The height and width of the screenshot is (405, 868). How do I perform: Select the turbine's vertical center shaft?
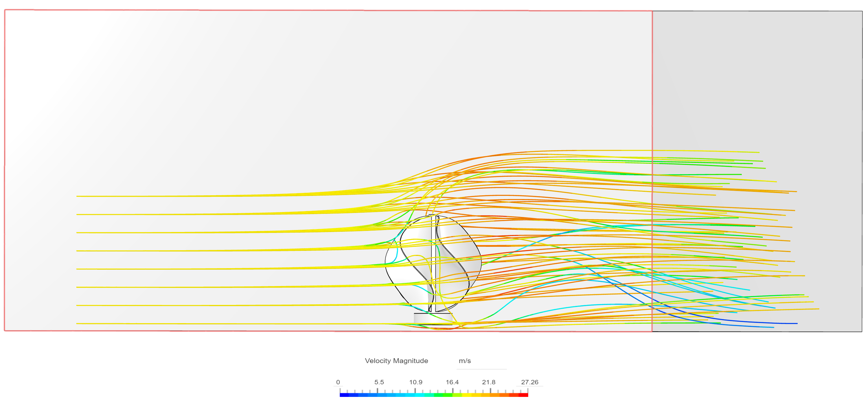pos(434,236)
